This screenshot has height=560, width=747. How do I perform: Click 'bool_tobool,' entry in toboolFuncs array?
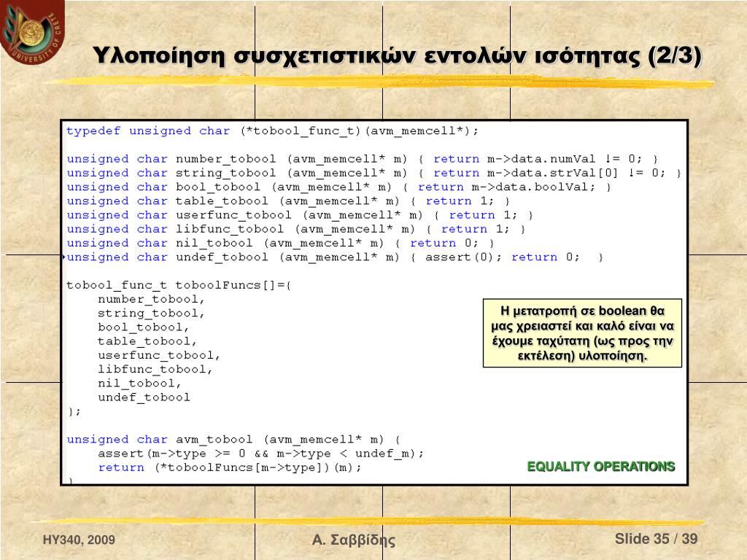(144, 327)
